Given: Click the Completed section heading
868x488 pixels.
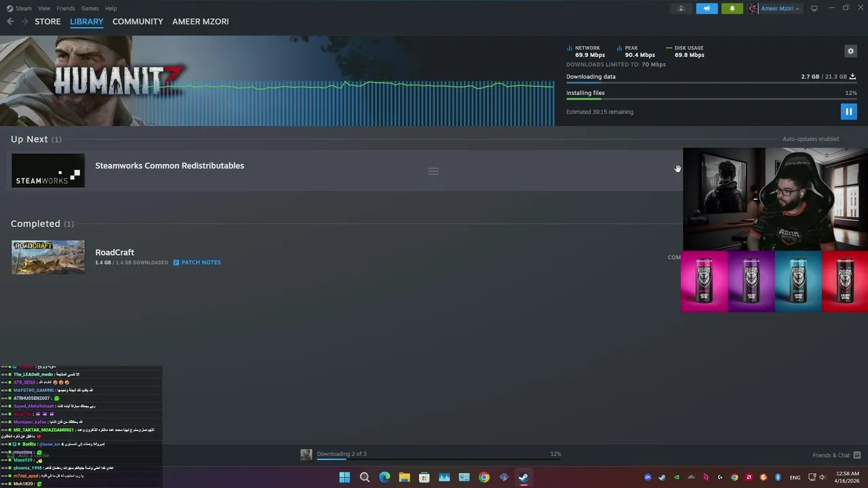Looking at the screenshot, I should click(x=42, y=224).
